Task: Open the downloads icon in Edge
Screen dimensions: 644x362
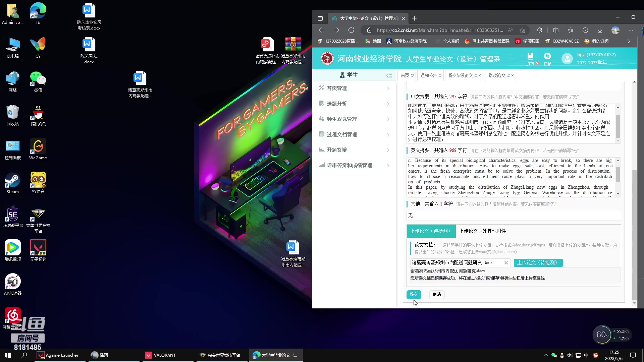Action: pyautogui.click(x=600, y=30)
